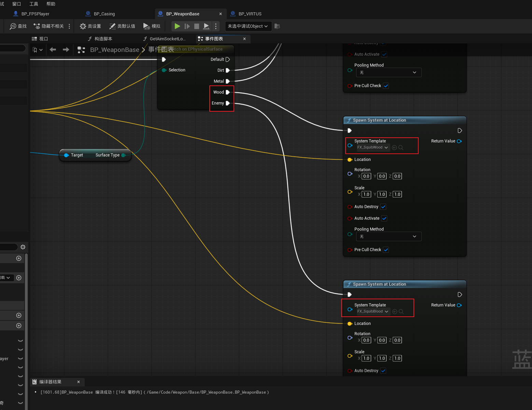
Task: Open options menu next to 隐藏不相关
Action: pyautogui.click(x=69, y=26)
